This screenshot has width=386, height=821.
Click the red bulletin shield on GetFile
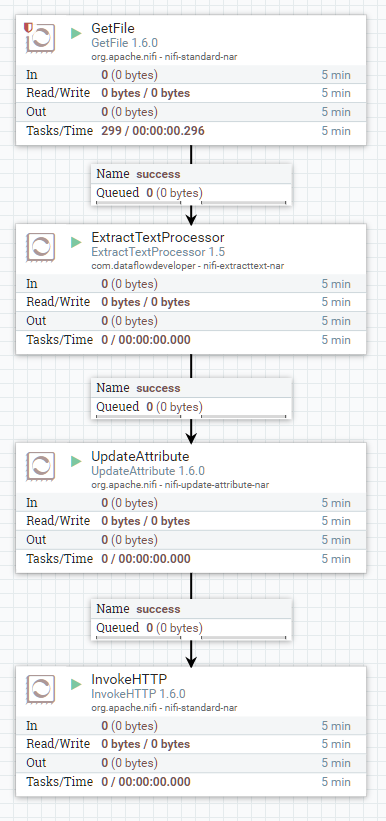(28, 27)
